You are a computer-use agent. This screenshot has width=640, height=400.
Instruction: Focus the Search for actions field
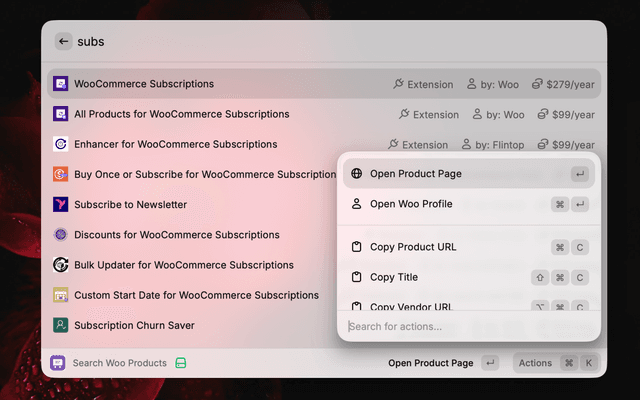468,326
